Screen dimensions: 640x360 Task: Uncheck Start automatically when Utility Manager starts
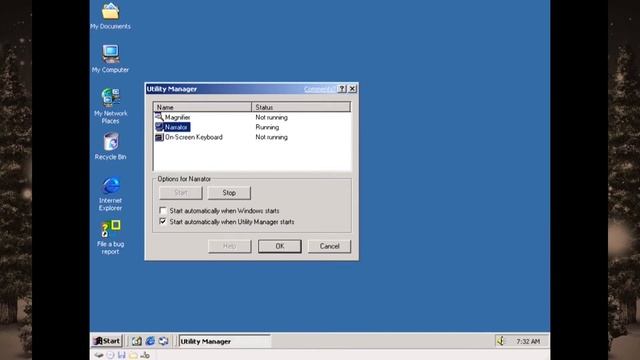click(163, 222)
